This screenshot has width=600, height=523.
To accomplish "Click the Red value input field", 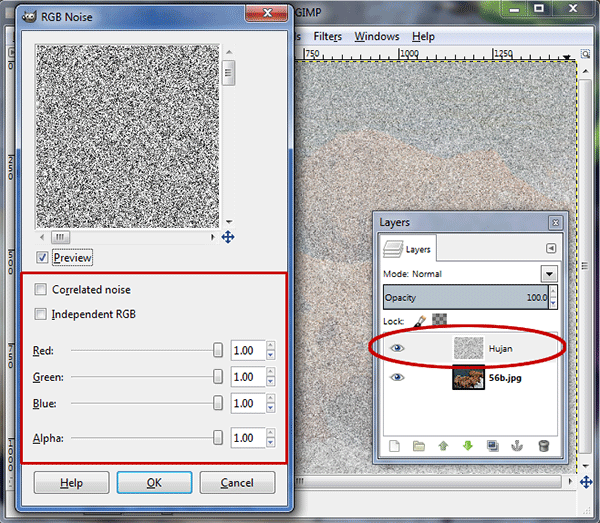I will pos(248,350).
